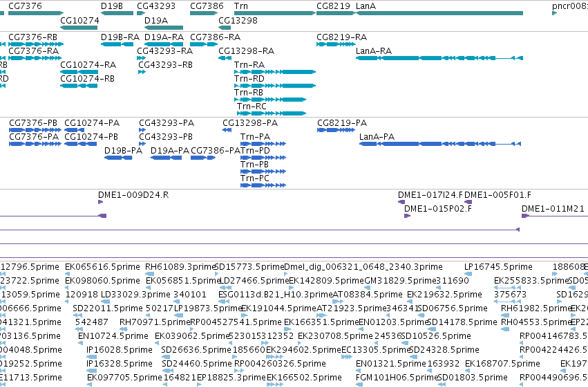
Task: Click the CG43293-PB protein label
Action: pyautogui.click(x=166, y=137)
